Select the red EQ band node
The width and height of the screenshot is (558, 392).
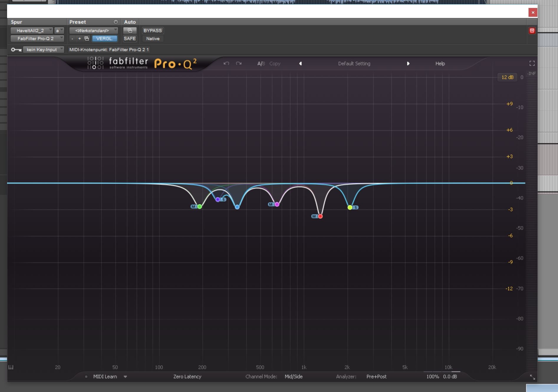(320, 216)
